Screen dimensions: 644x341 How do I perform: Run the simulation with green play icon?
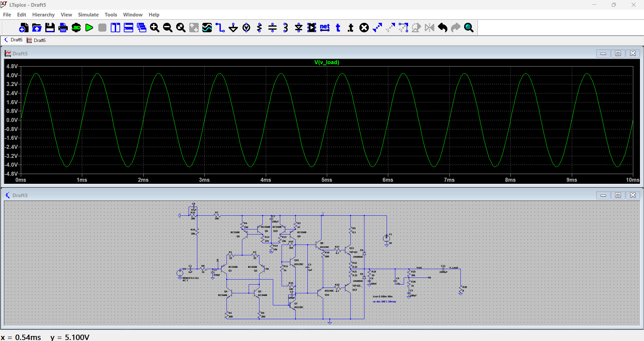pos(89,28)
